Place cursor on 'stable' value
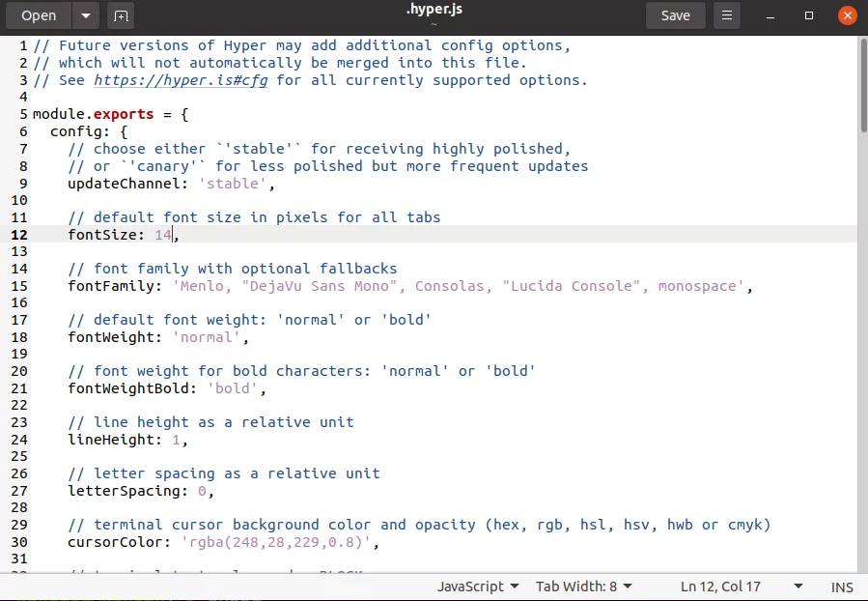The image size is (868, 601). 232,184
